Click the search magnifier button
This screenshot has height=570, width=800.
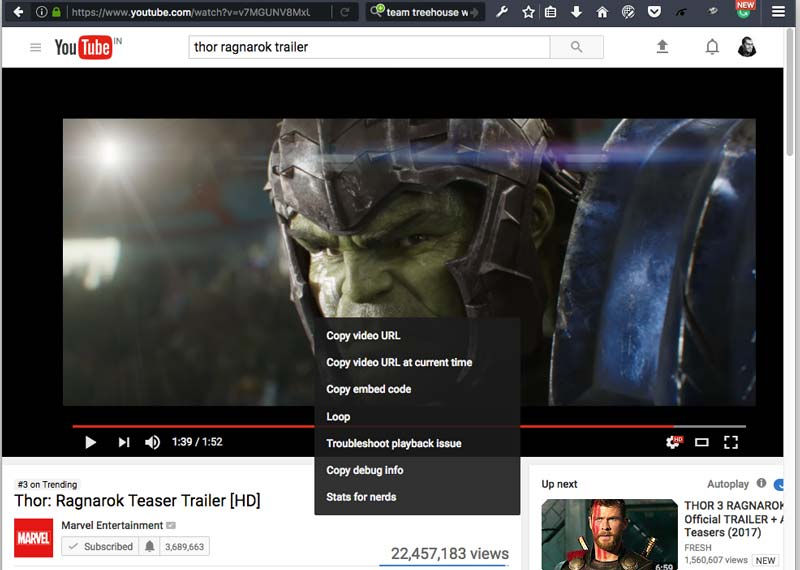coord(577,47)
